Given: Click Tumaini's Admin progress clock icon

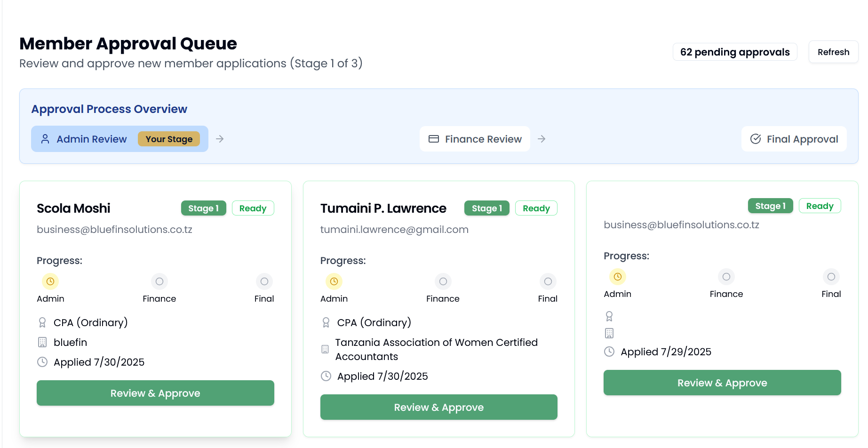Looking at the screenshot, I should pyautogui.click(x=334, y=281).
